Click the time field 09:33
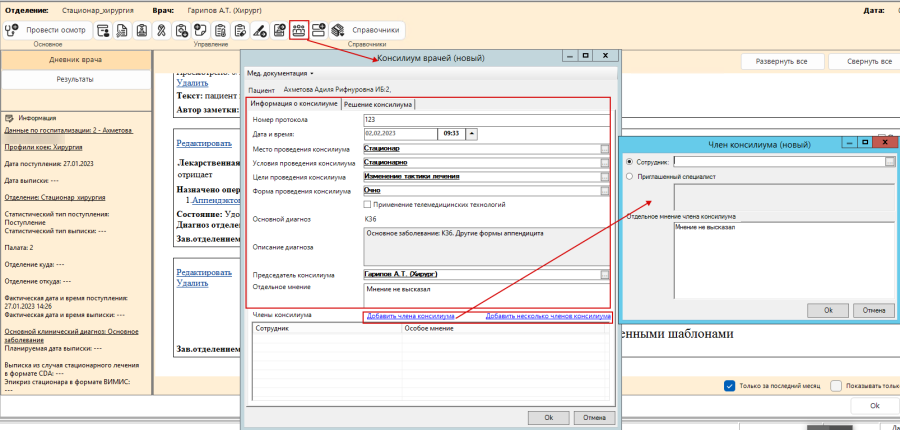The image size is (900, 430). (x=451, y=134)
